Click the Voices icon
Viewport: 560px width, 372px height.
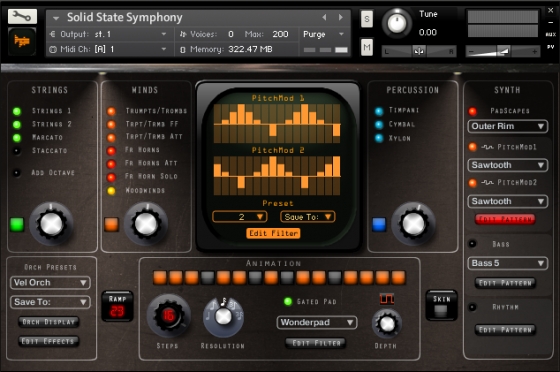(183, 34)
